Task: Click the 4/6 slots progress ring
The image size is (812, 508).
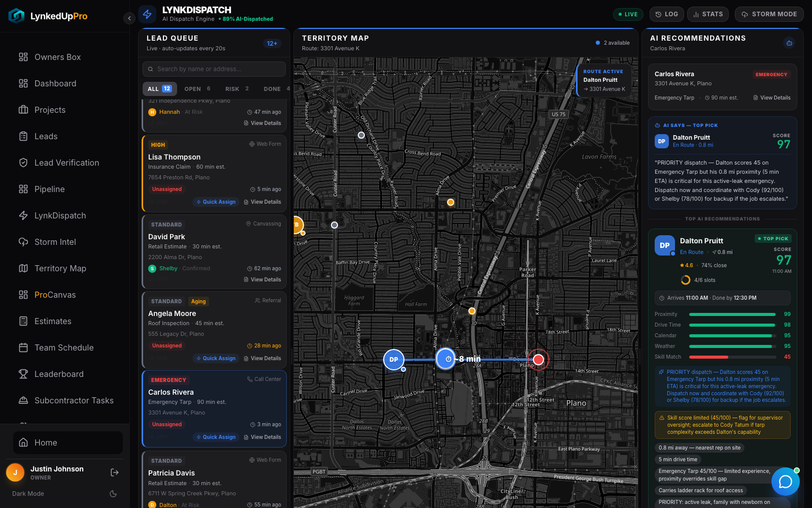Action: (x=686, y=280)
